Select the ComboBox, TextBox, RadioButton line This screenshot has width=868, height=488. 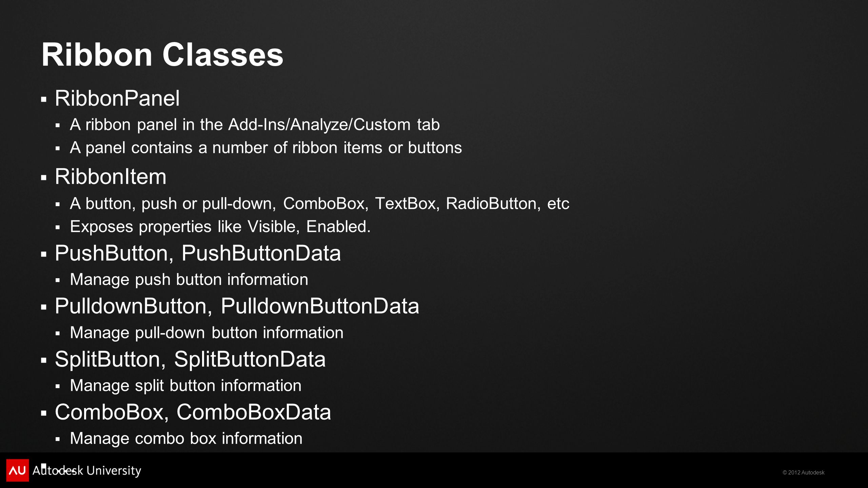point(319,204)
